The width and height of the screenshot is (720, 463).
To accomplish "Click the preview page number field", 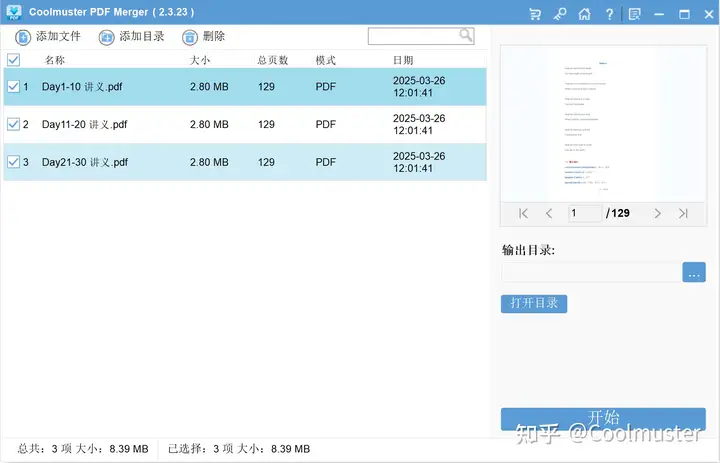I will click(x=585, y=213).
